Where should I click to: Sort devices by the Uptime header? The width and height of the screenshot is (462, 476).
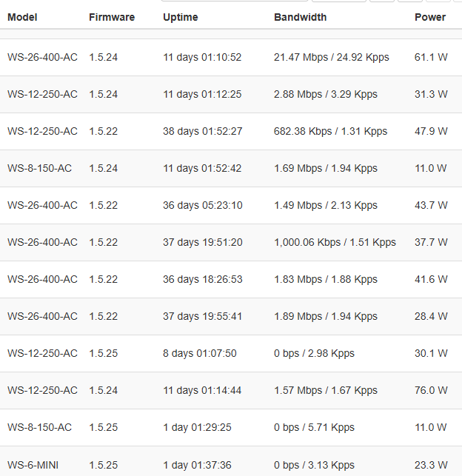pyautogui.click(x=180, y=17)
